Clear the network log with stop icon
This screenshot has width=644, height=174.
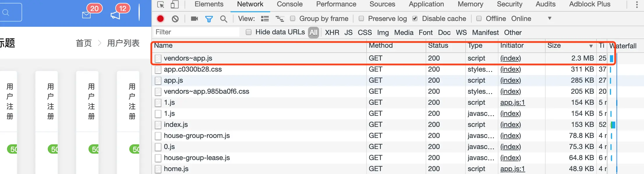175,19
